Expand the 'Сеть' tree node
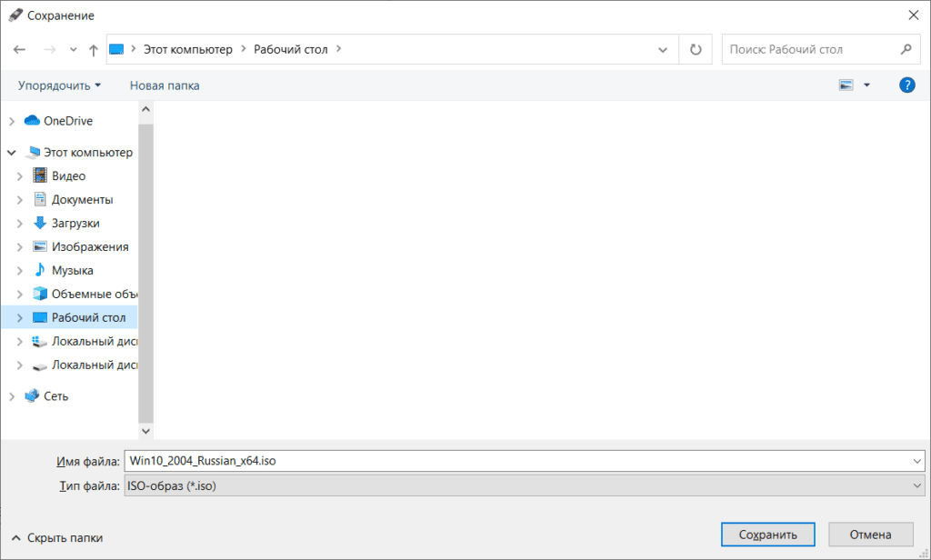This screenshot has height=560, width=931. [x=12, y=396]
